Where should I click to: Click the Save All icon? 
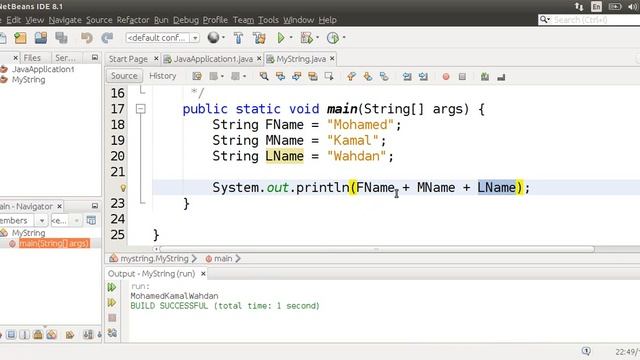pos(62,38)
